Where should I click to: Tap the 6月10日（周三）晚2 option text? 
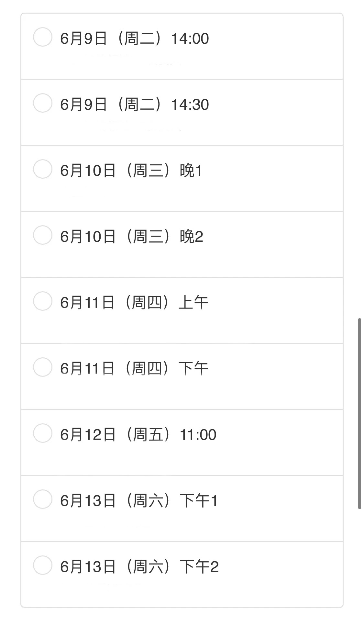click(131, 237)
